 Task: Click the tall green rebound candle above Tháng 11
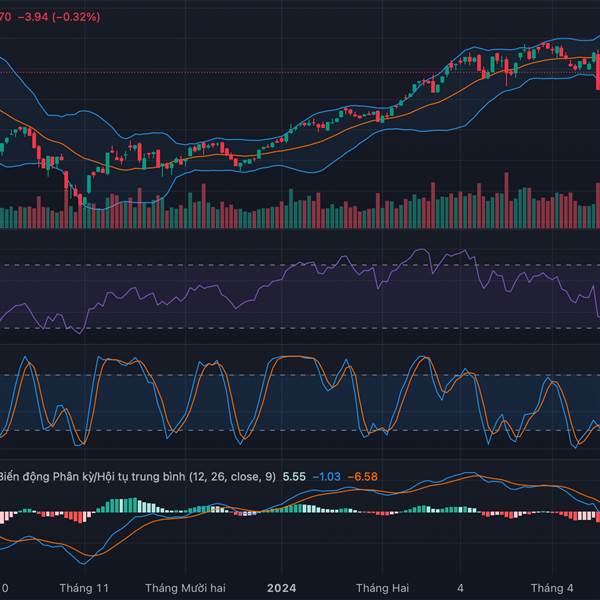coord(89,184)
